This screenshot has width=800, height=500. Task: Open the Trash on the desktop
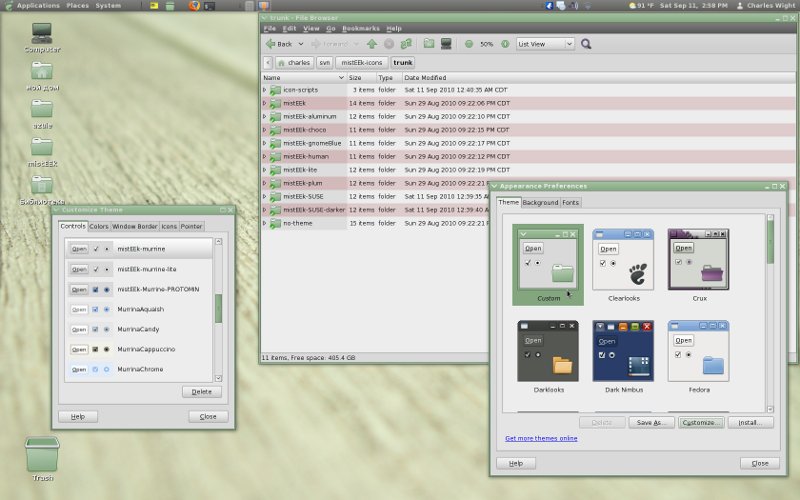coord(42,454)
